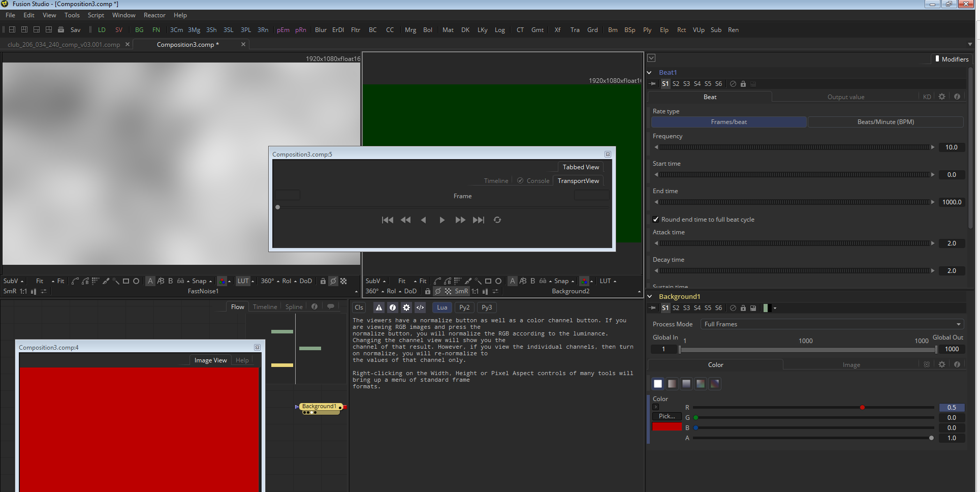The height and width of the screenshot is (492, 980).
Task: Click the Tabbed View button
Action: pyautogui.click(x=581, y=167)
